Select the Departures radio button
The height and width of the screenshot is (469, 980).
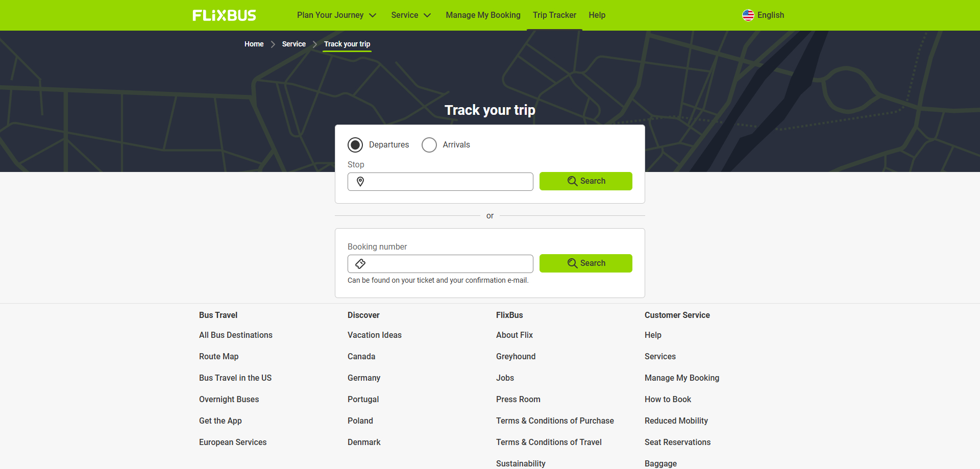coord(355,145)
